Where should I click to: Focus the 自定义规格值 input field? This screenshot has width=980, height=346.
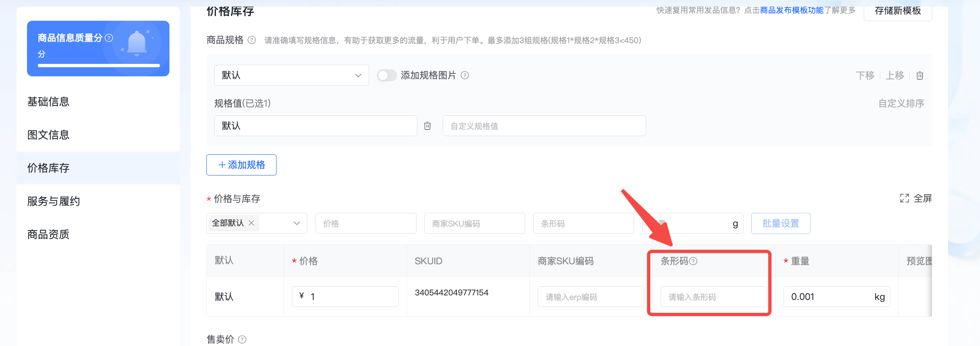pyautogui.click(x=544, y=126)
